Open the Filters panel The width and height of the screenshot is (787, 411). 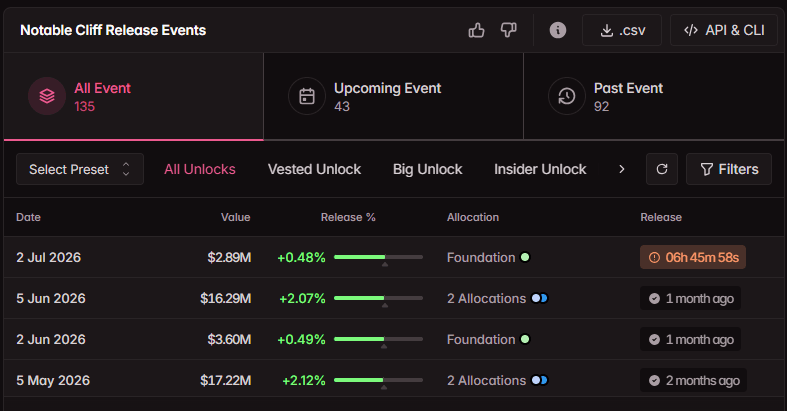(x=729, y=169)
